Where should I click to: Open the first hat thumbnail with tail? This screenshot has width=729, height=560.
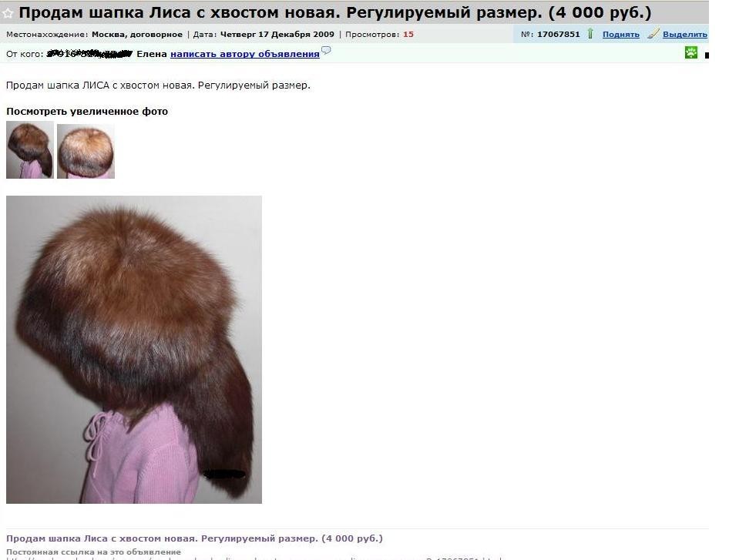coord(30,149)
